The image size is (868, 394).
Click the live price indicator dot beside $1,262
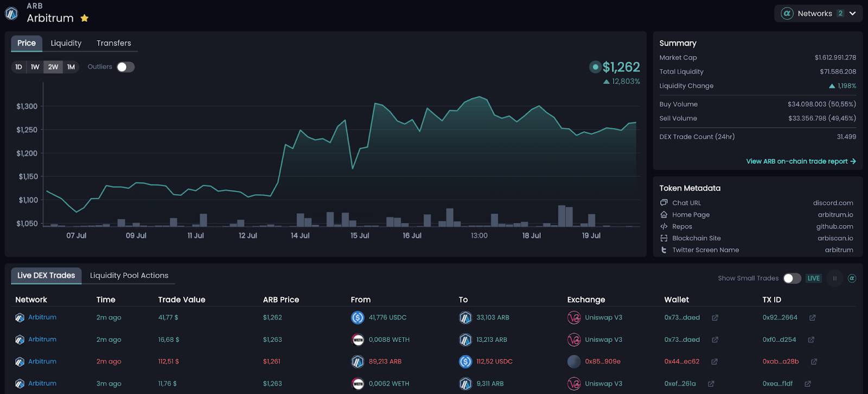coord(595,67)
